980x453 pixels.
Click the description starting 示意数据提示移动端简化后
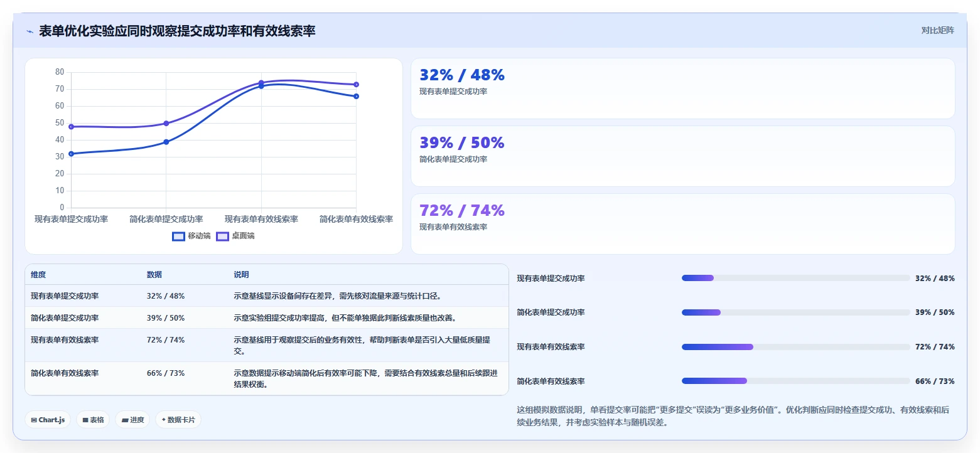[365, 379]
